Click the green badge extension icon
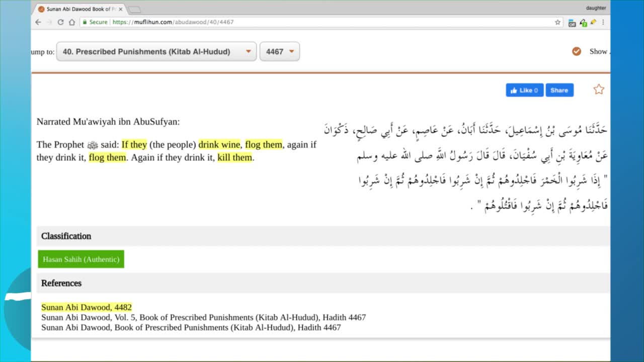 [583, 22]
